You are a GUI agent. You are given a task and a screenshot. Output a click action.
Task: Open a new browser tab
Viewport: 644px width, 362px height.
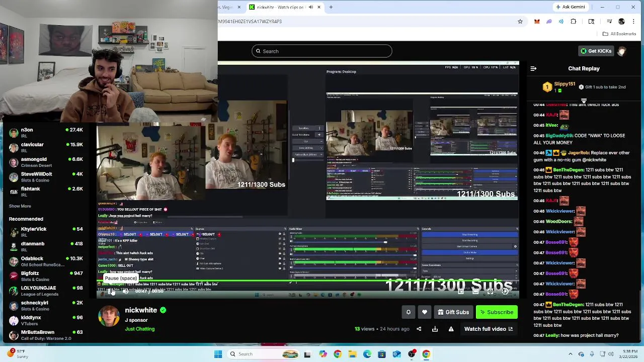331,7
